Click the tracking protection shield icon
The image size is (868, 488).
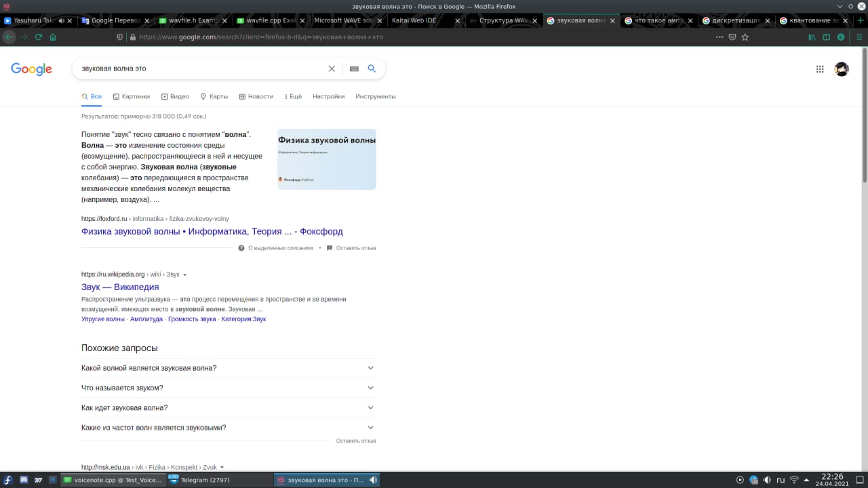[x=120, y=37]
